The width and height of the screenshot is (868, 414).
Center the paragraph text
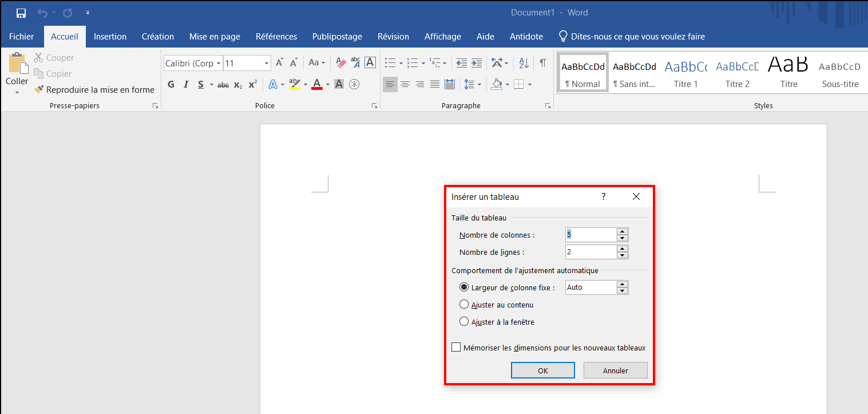click(x=405, y=85)
